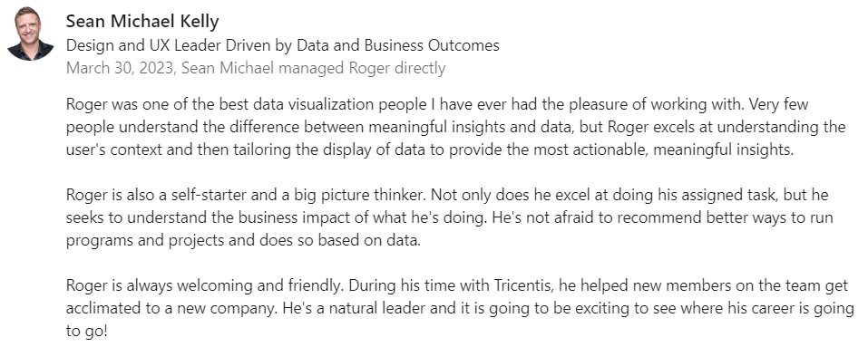868x347 pixels.
Task: Open the Sean Michael Kelly name link
Action: coord(142,22)
